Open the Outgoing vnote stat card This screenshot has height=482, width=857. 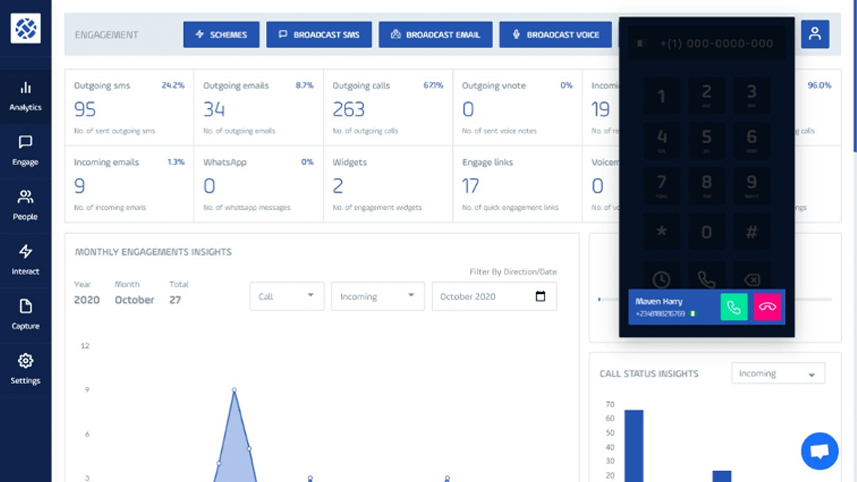coord(517,108)
